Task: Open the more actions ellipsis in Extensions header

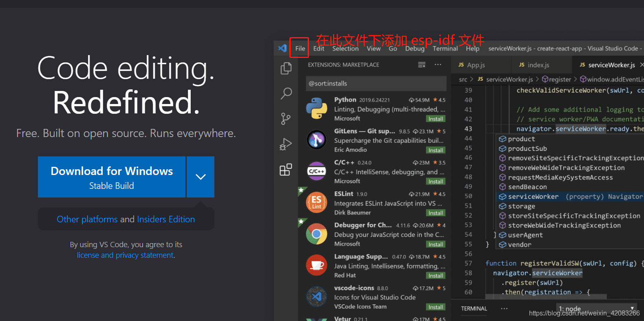Action: [438, 64]
